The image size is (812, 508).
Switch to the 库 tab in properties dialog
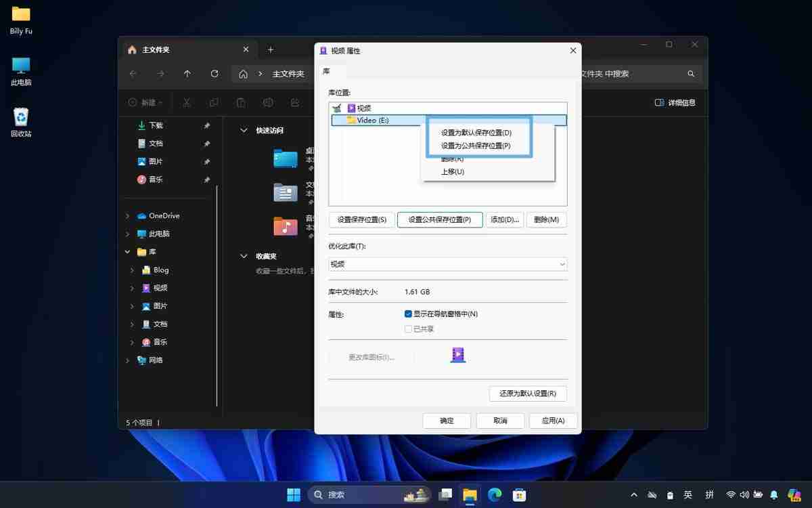(x=326, y=70)
